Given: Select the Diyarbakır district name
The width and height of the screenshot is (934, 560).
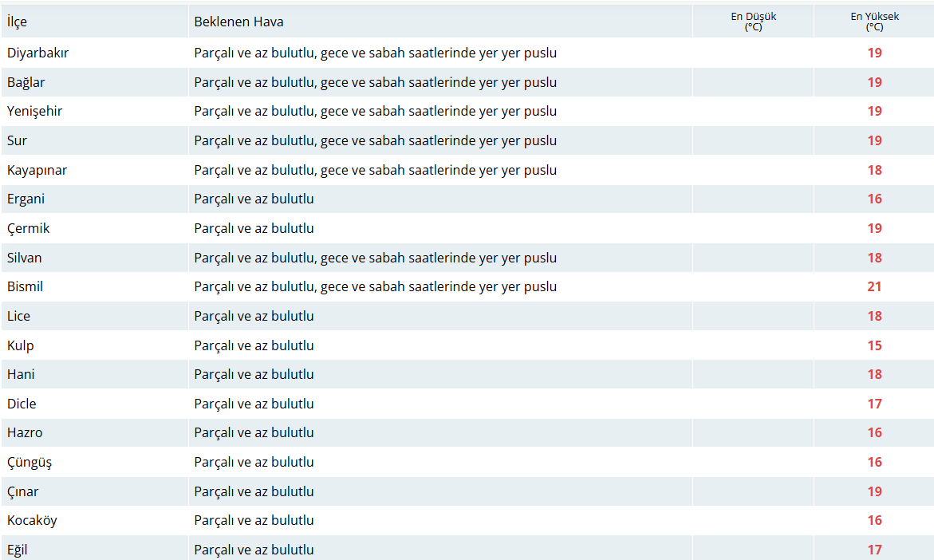Looking at the screenshot, I should [x=38, y=53].
